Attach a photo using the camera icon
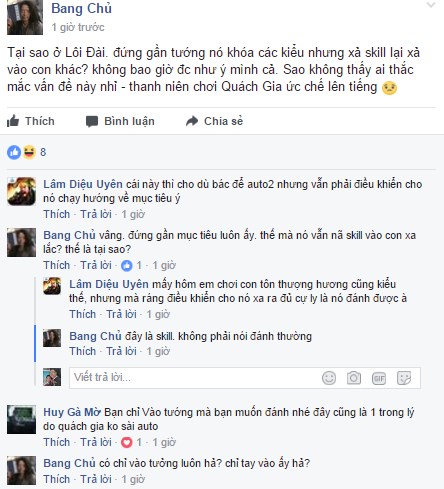This screenshot has width=444, height=489. pos(354,378)
